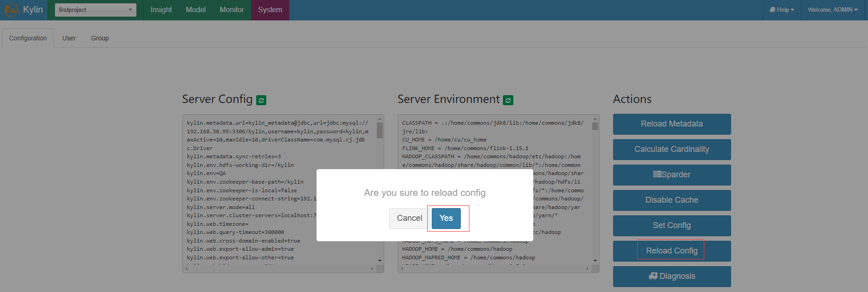
Task: Refresh Server Environment with green icon
Action: [508, 100]
